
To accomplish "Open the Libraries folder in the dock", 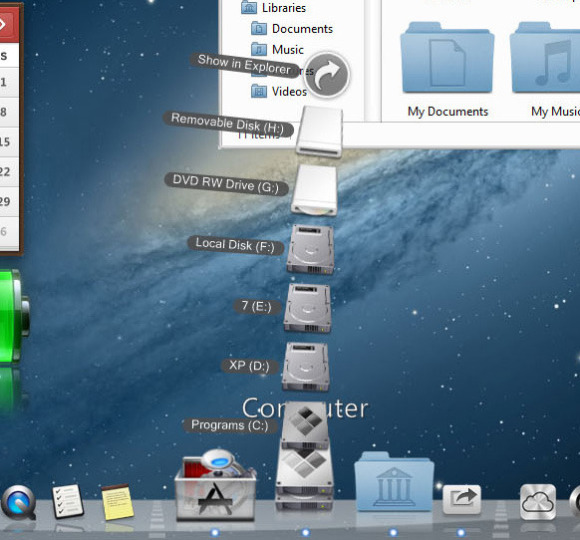I will point(394,482).
